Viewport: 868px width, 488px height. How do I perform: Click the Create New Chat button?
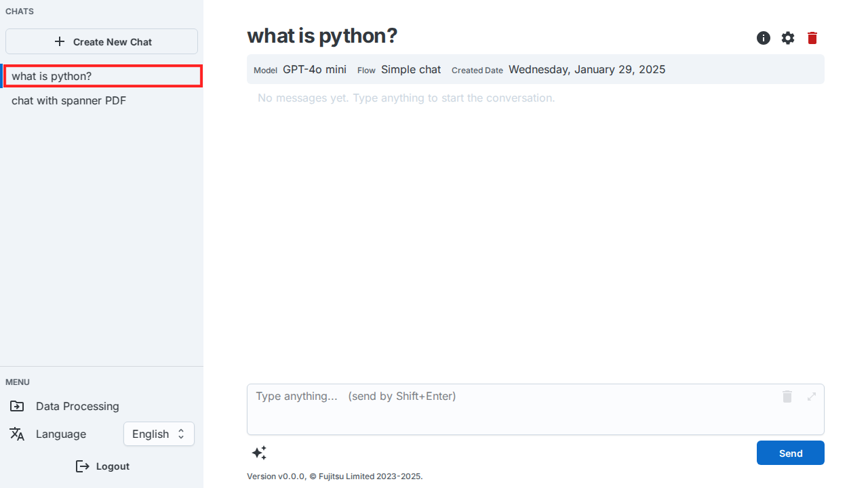click(102, 41)
